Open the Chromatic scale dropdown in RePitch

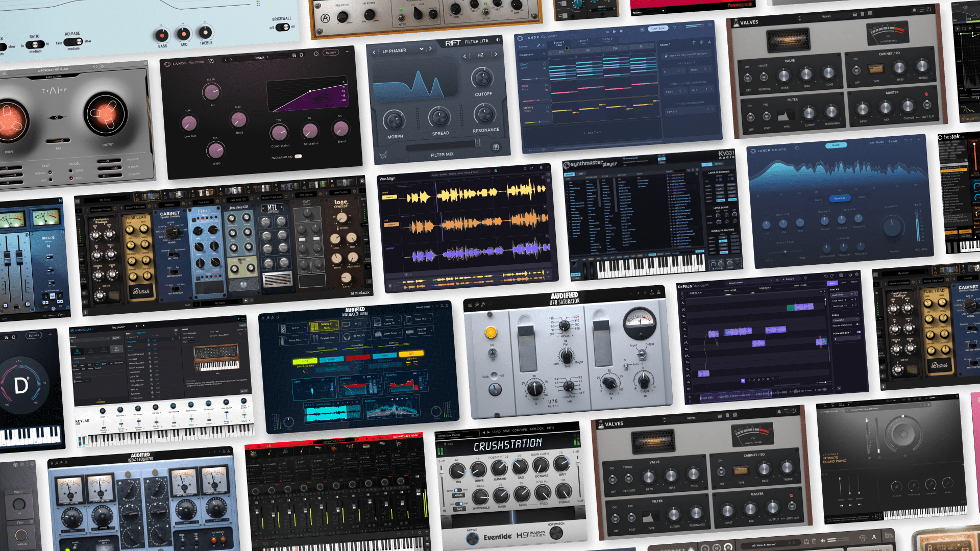tap(846, 320)
